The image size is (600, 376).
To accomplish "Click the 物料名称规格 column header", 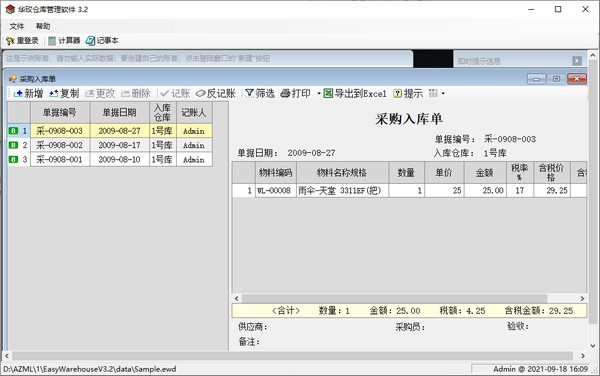I will pyautogui.click(x=342, y=173).
